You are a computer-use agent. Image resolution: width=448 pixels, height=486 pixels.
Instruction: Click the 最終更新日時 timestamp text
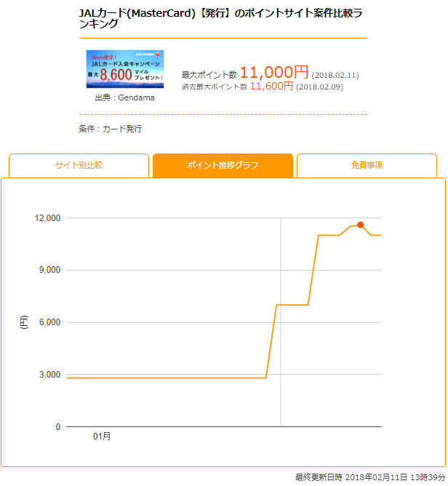point(370,477)
